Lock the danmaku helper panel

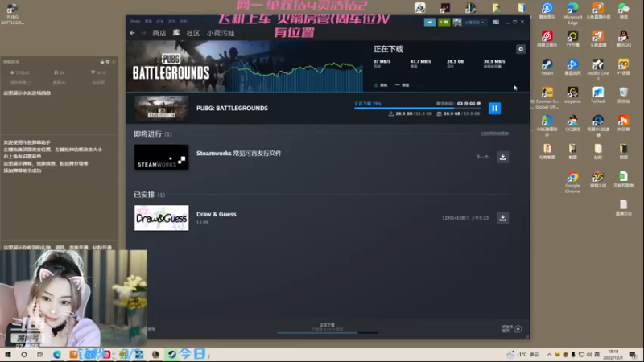pyautogui.click(x=102, y=62)
